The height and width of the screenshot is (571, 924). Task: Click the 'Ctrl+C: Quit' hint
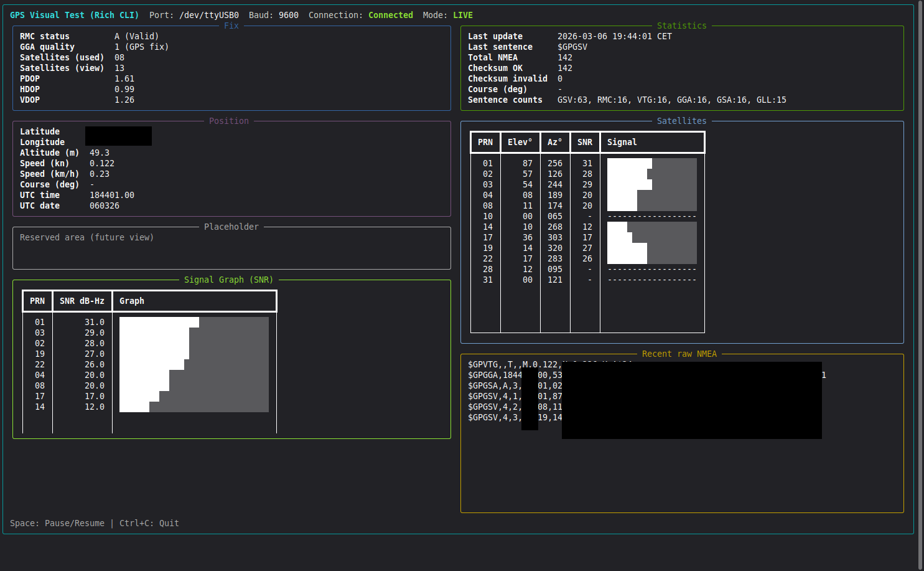click(x=149, y=523)
